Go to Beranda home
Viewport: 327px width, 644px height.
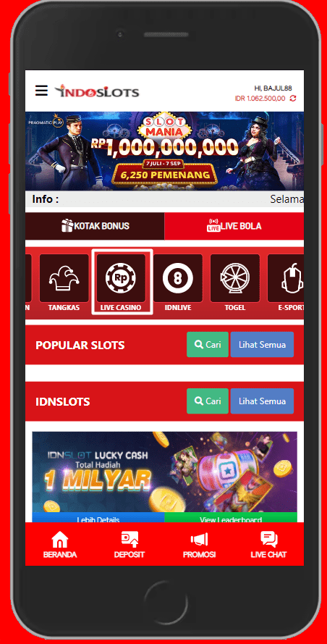(x=60, y=544)
